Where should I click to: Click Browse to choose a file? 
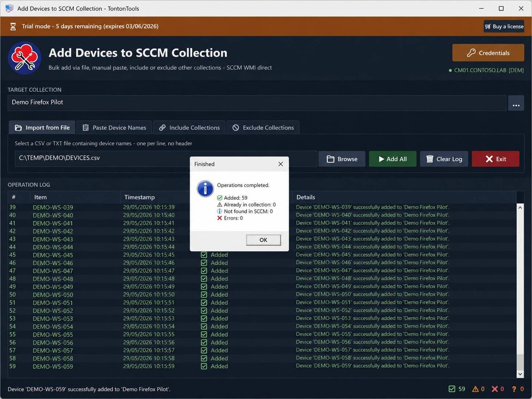click(x=342, y=159)
